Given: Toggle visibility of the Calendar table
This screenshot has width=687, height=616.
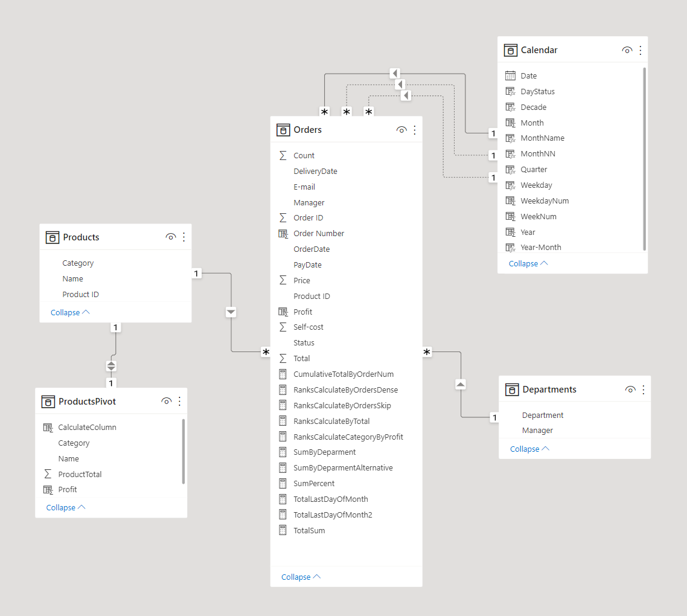Looking at the screenshot, I should (x=627, y=50).
